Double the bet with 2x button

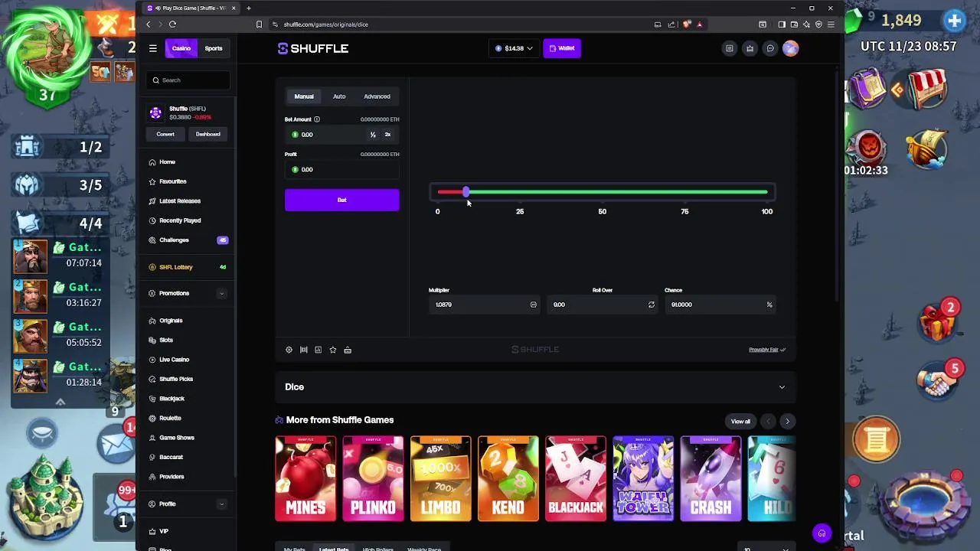[387, 135]
